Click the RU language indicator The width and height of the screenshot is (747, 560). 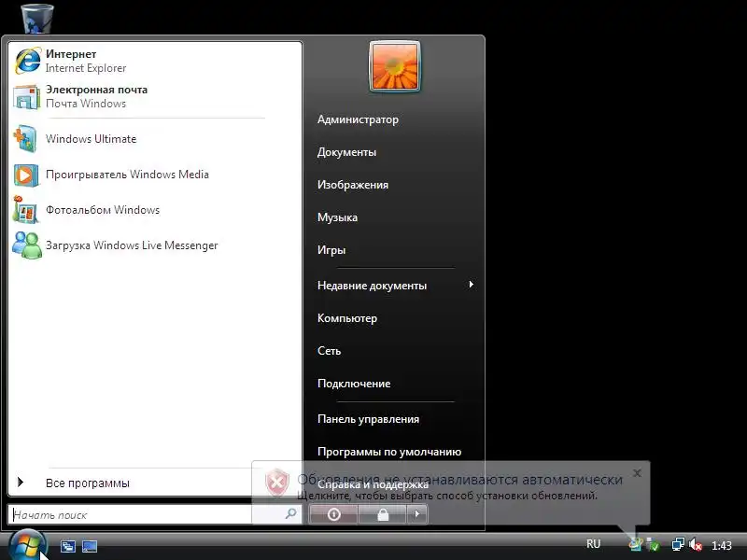(593, 544)
